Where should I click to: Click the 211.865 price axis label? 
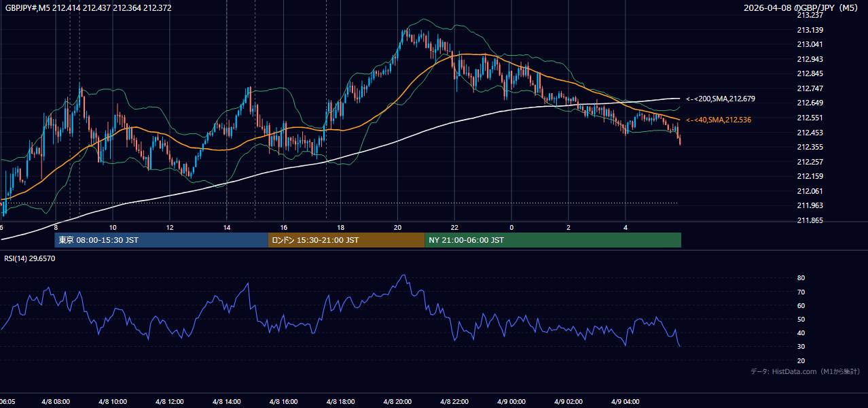pyautogui.click(x=810, y=220)
